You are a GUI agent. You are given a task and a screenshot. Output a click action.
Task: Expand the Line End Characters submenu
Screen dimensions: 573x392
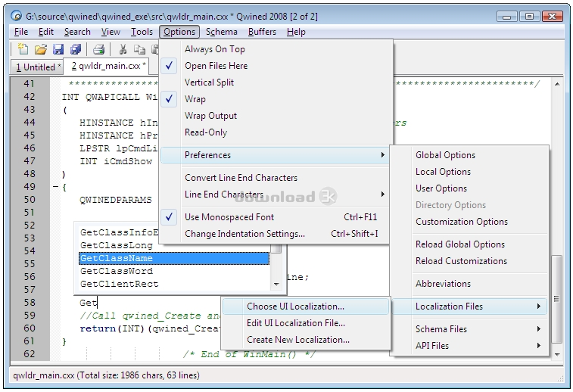pyautogui.click(x=275, y=194)
